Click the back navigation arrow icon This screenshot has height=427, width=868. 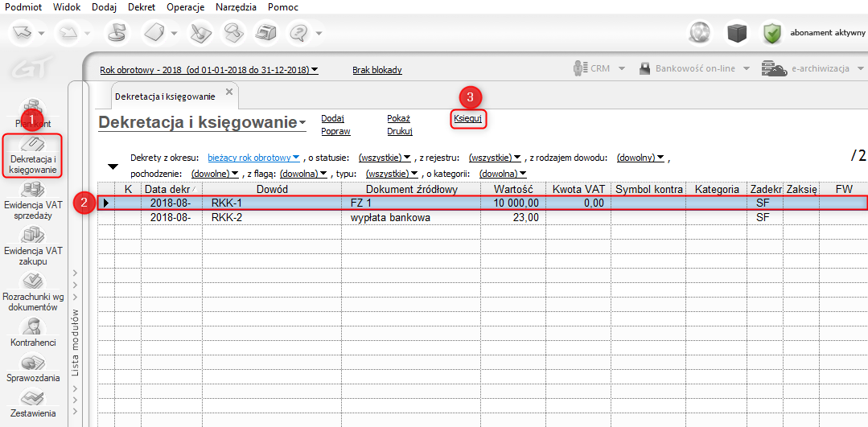click(23, 33)
